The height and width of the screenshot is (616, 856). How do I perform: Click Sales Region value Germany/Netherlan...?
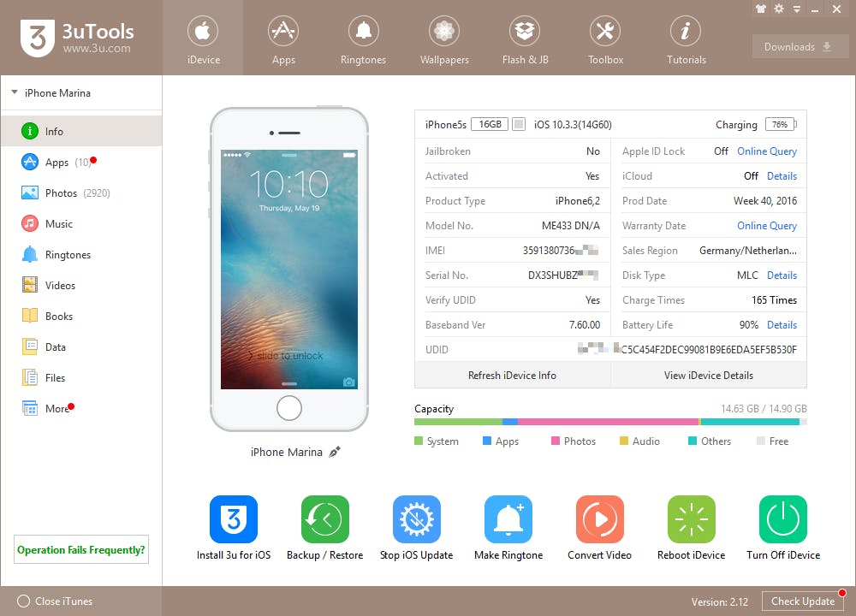pos(748,251)
